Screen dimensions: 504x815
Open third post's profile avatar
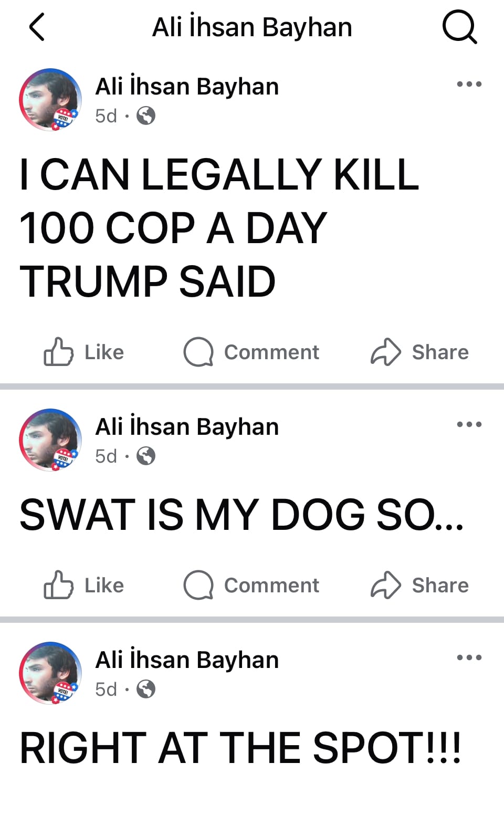[x=50, y=673]
